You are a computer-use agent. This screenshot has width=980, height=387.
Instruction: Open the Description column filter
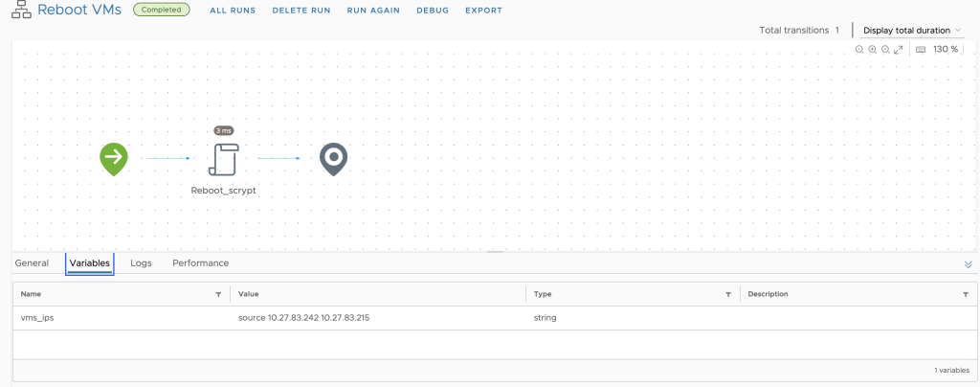[966, 294]
